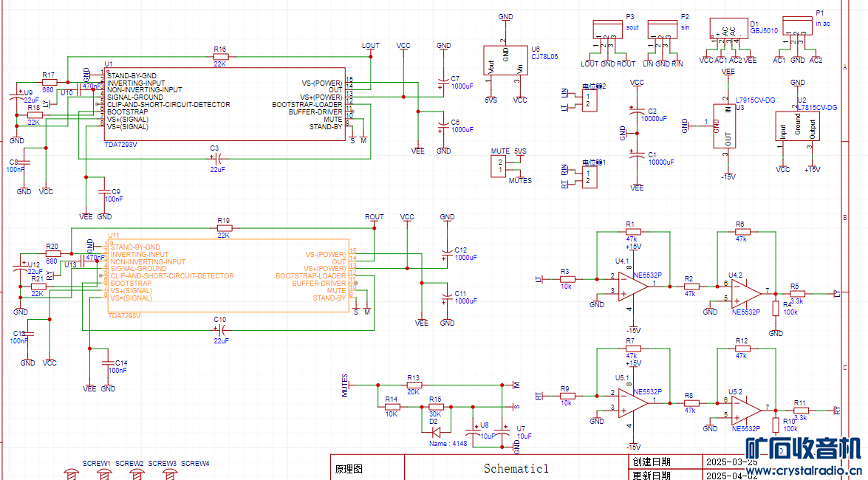Click the D2 4148 diode symbol
The height and width of the screenshot is (480, 868).
tap(436, 432)
